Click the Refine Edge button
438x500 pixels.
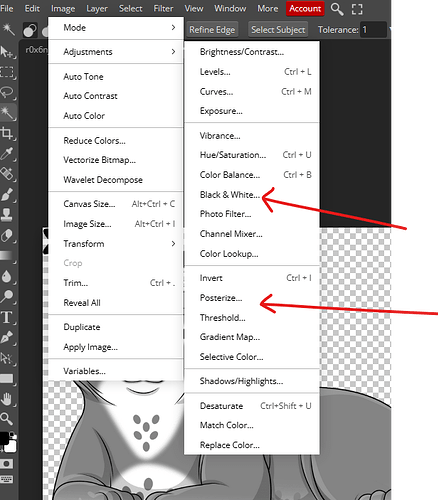(x=212, y=30)
